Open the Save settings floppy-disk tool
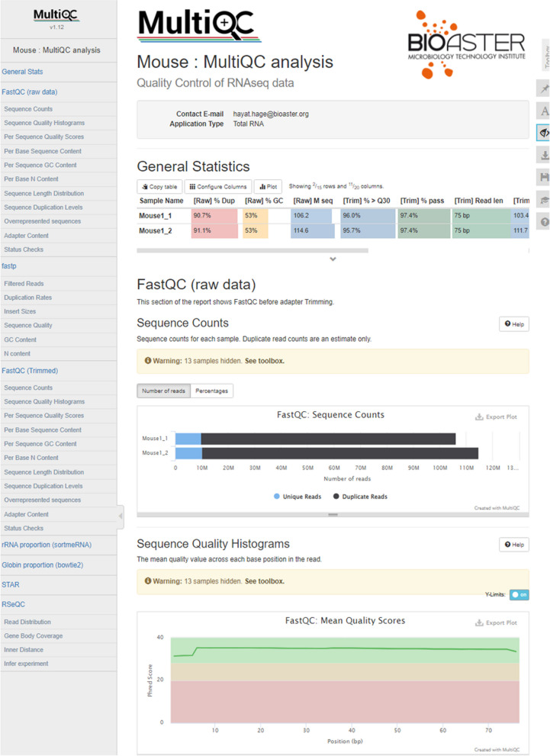 coord(544,178)
